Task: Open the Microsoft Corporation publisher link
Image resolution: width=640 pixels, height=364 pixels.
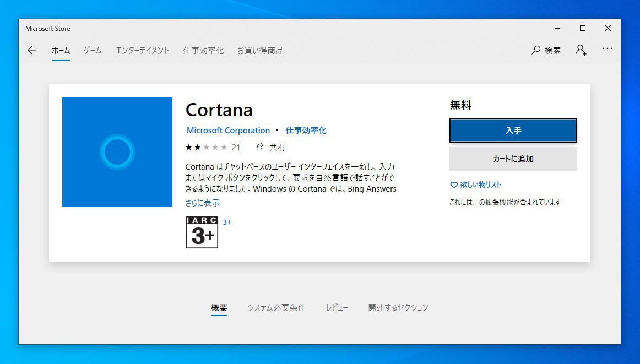Action: click(228, 131)
